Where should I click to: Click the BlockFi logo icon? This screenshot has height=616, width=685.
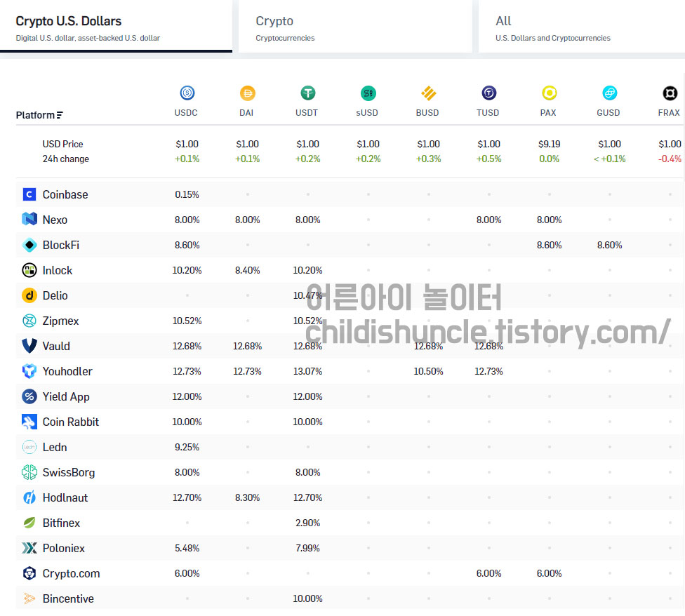[x=29, y=245]
